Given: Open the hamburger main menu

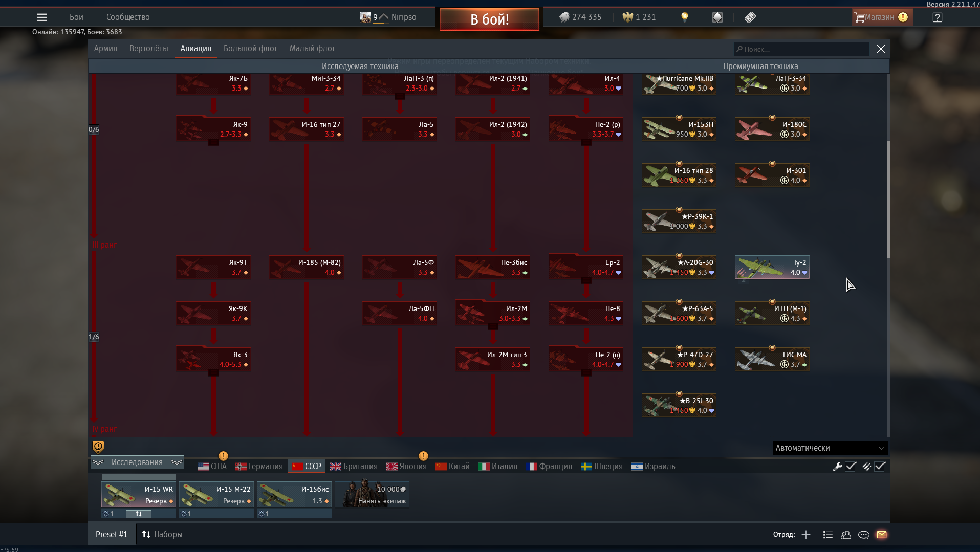Looking at the screenshot, I should [x=42, y=17].
